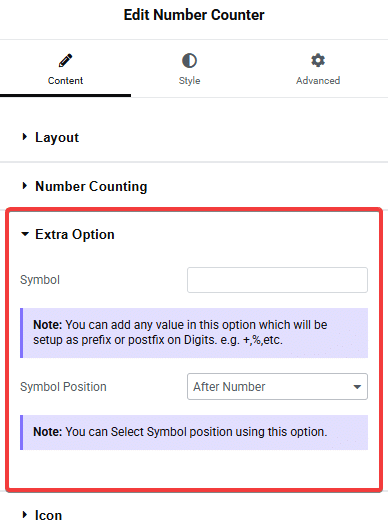Screen dimensions: 388x528
Task: Click the Icon section heading
Action: coord(48,515)
